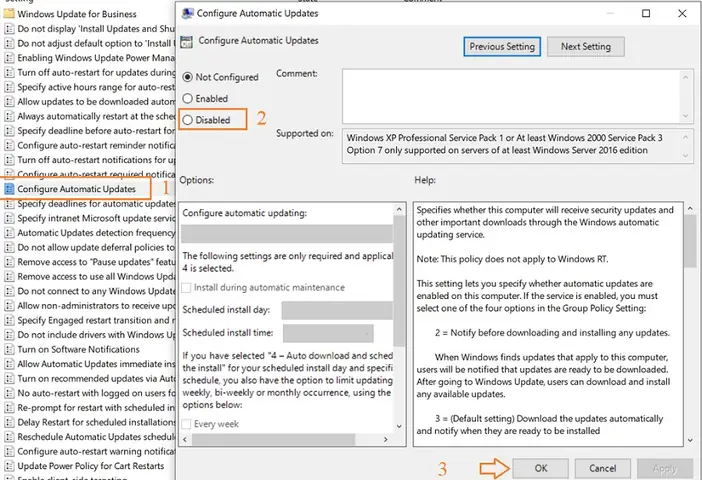Click inside the Comment text box
702x480 pixels.
[x=518, y=96]
